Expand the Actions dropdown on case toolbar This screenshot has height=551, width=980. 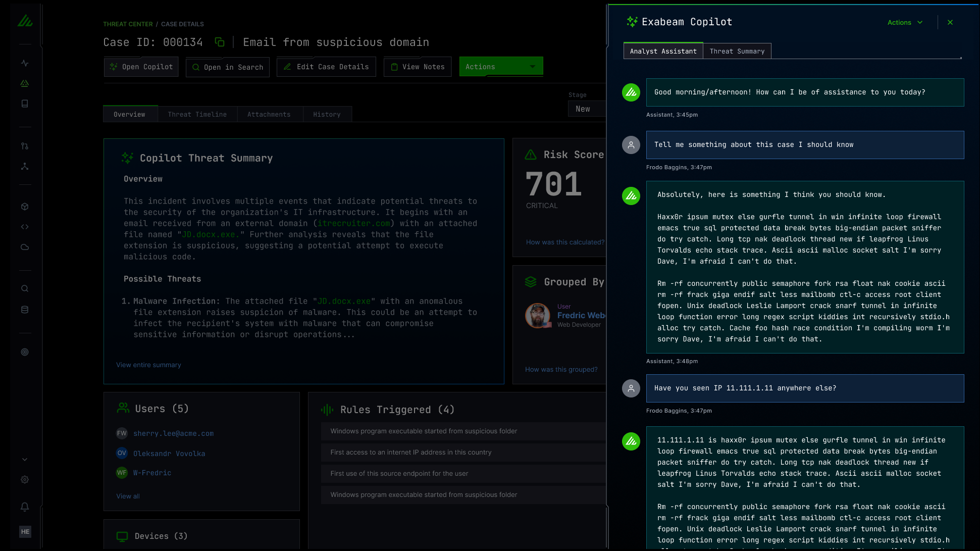click(x=500, y=66)
